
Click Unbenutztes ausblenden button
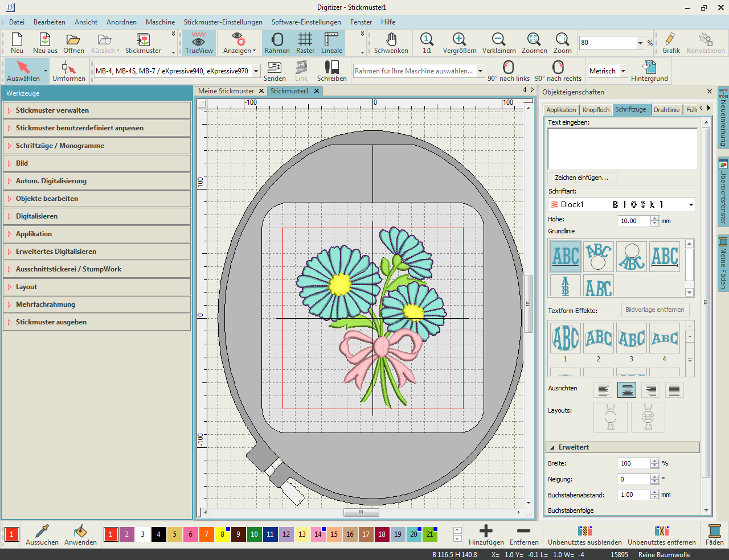(x=584, y=535)
